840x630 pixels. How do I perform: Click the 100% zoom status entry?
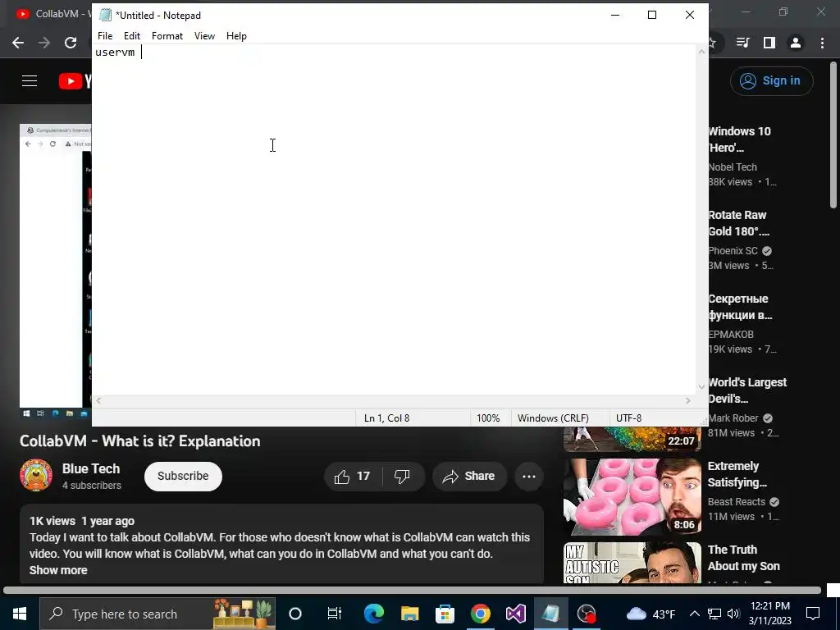point(489,418)
